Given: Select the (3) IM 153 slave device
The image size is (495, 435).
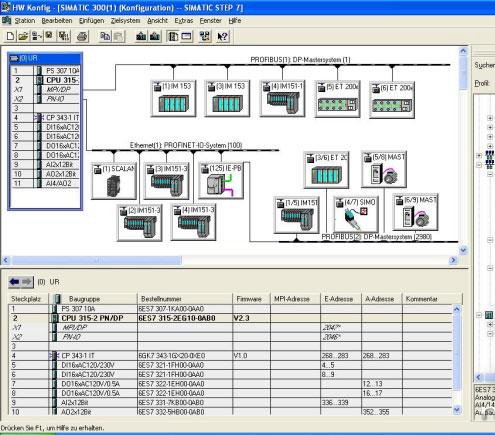Looking at the screenshot, I should tap(228, 98).
